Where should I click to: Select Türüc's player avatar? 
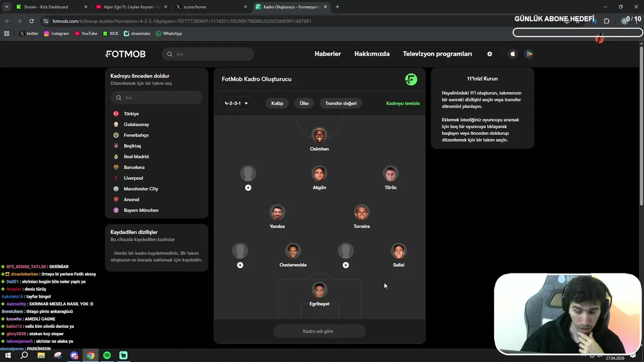pos(390,174)
